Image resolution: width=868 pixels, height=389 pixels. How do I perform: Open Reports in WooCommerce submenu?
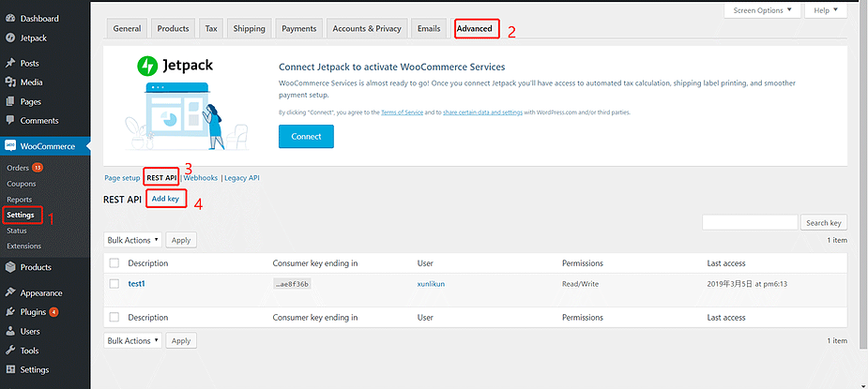coord(20,200)
